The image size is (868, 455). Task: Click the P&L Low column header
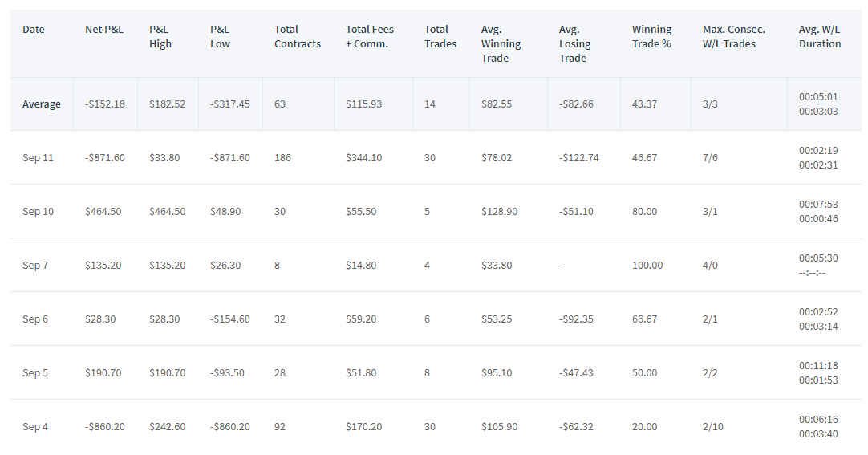(x=221, y=37)
